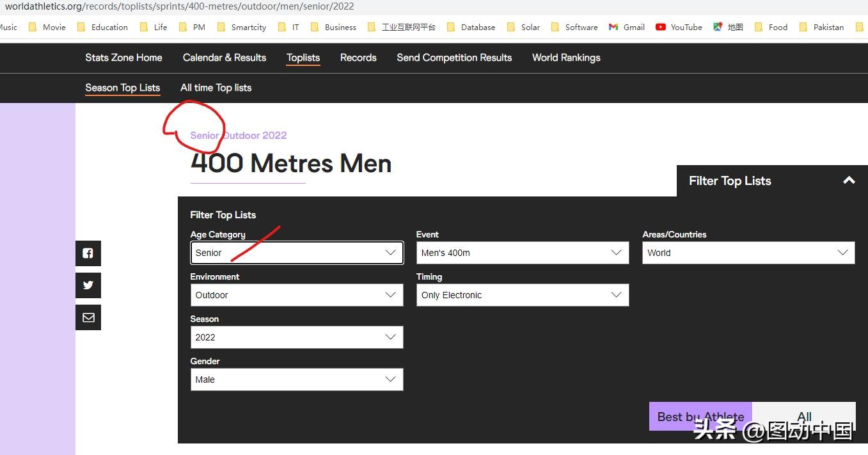This screenshot has width=868, height=455.
Task: Open the Gmail bookmark
Action: 627,27
